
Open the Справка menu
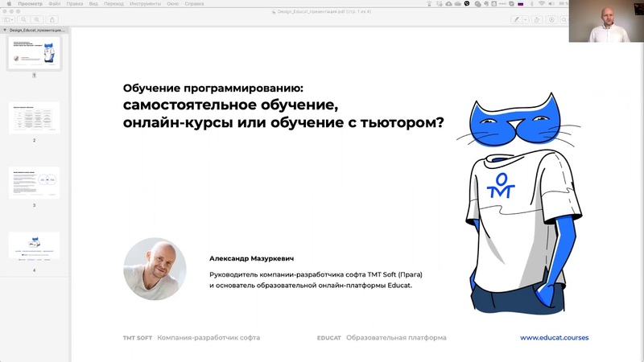click(194, 4)
